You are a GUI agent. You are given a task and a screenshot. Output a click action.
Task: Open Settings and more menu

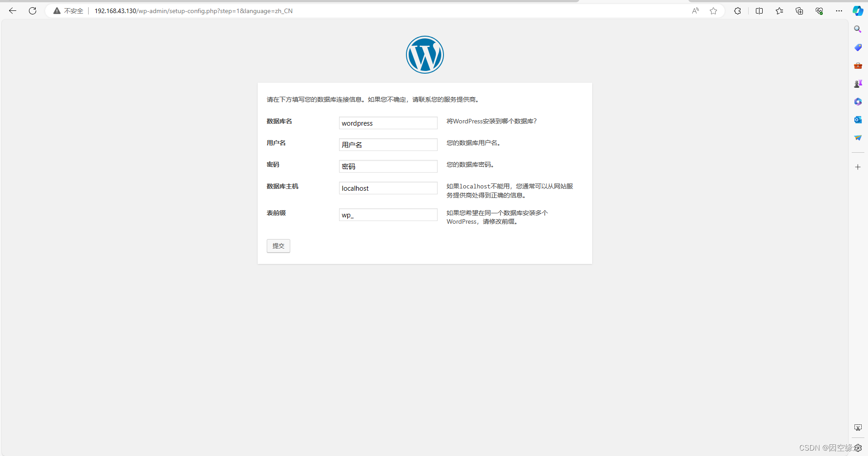pos(840,11)
